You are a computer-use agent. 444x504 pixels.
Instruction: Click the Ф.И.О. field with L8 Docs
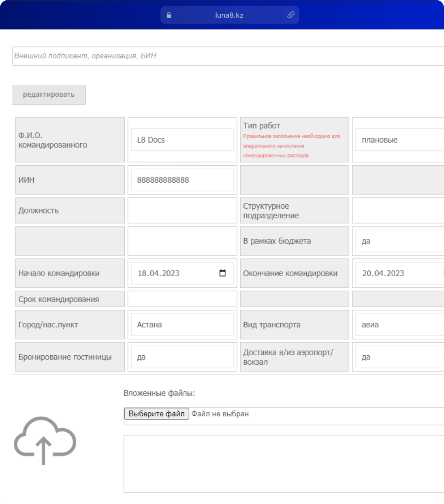[182, 140]
